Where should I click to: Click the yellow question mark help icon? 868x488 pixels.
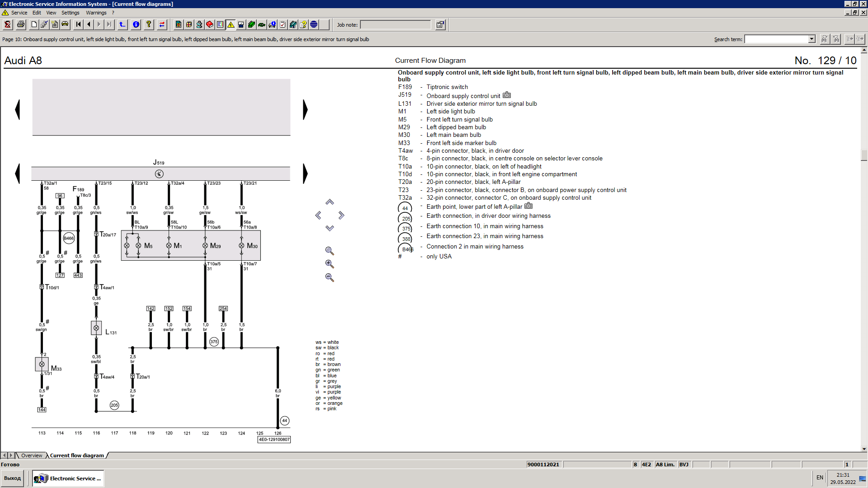point(149,24)
